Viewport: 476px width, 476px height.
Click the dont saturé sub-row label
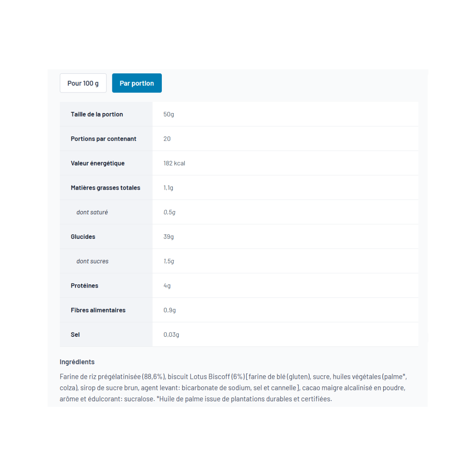(x=92, y=212)
